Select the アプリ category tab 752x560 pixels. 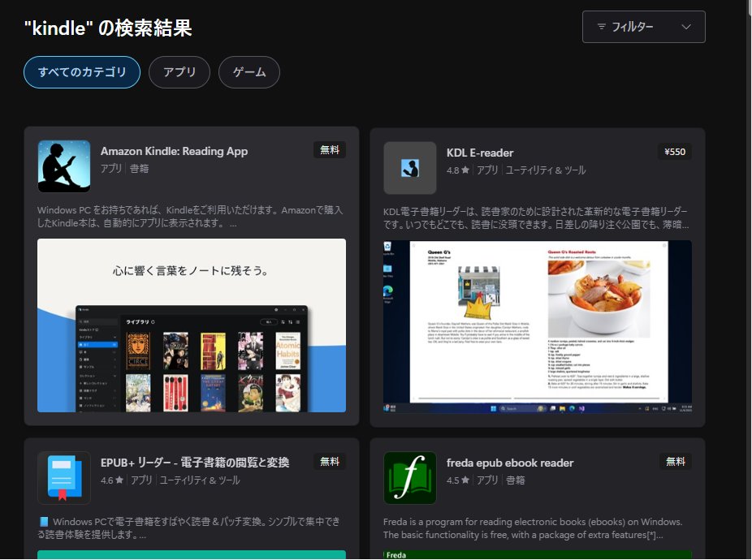click(x=179, y=72)
